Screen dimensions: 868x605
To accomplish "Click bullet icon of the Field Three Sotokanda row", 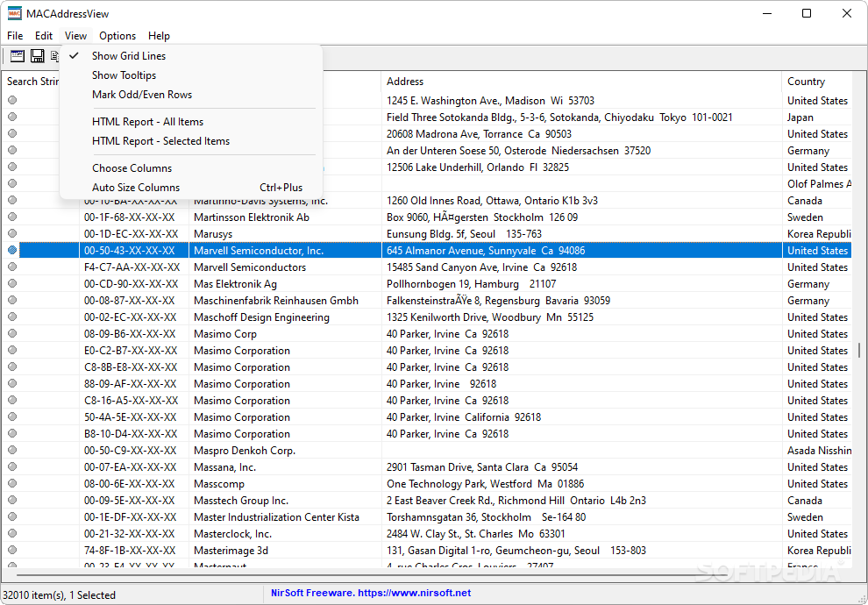I will click(12, 117).
